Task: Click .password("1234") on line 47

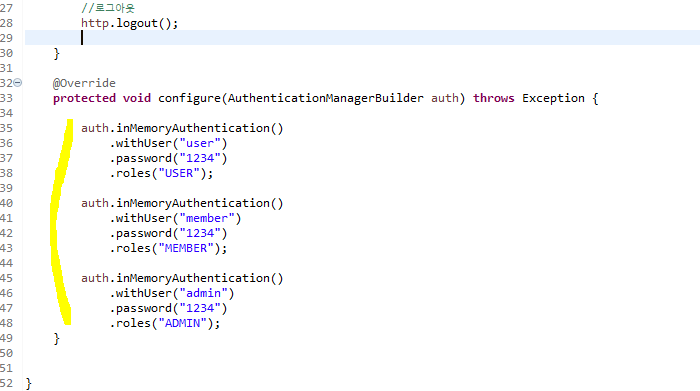Action: click(168, 308)
